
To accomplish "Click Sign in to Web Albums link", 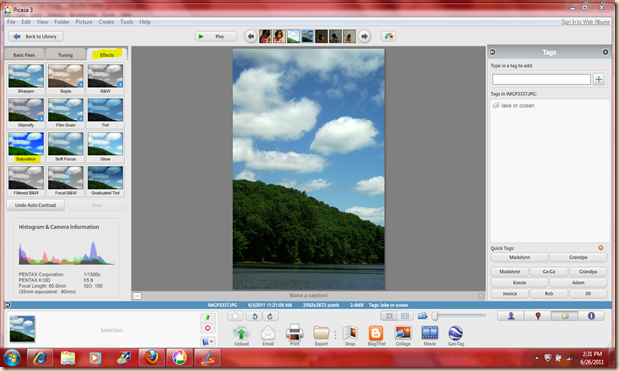I will [585, 22].
